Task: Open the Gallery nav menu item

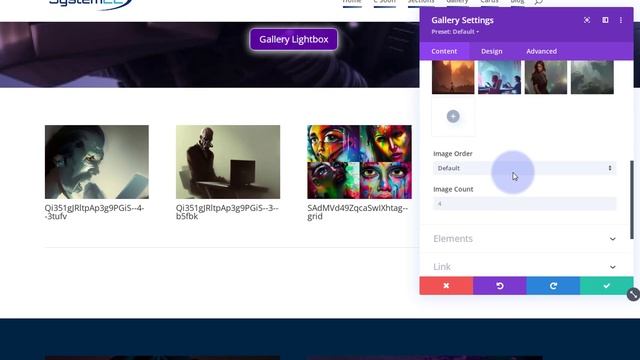Action: tap(457, 2)
